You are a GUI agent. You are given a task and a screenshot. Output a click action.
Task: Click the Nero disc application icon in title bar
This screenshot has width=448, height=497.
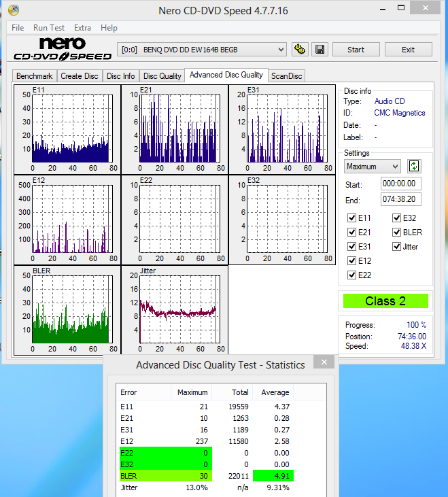pyautogui.click(x=14, y=10)
